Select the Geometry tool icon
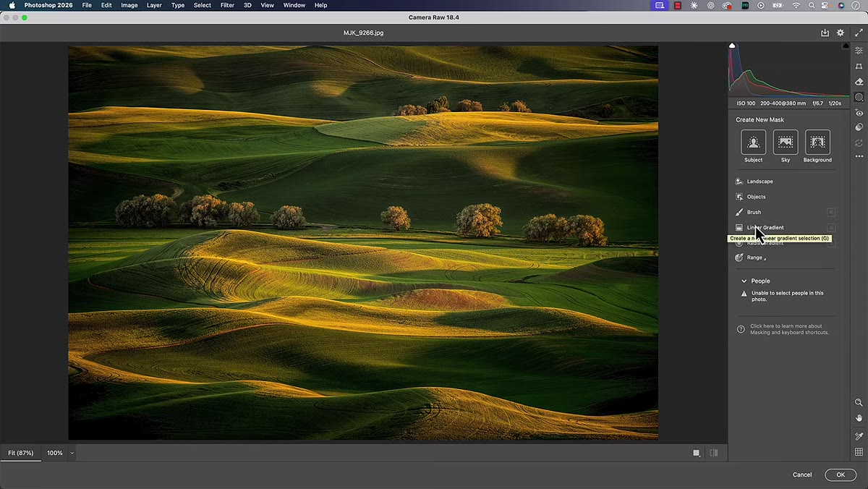Image resolution: width=868 pixels, height=489 pixels. (859, 67)
